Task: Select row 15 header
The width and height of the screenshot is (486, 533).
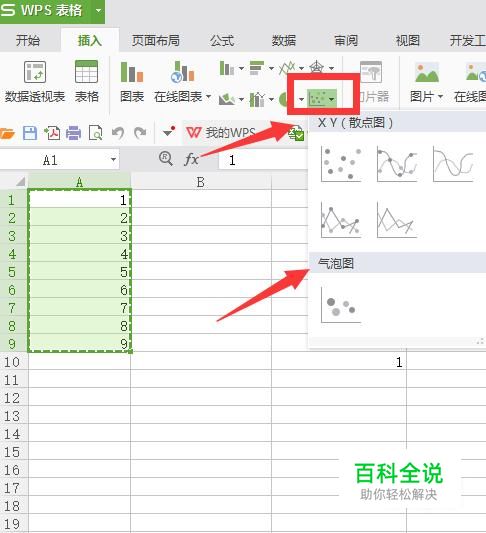Action: pos(14,452)
